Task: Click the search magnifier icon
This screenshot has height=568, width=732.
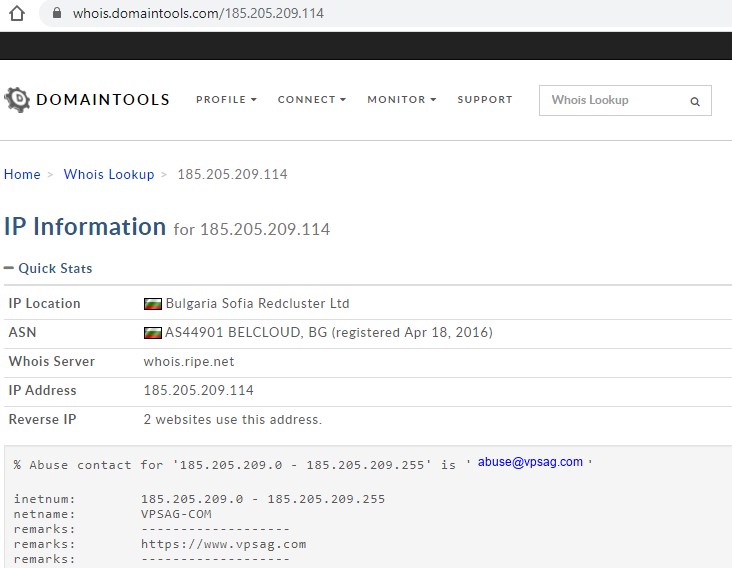Action: pyautogui.click(x=695, y=101)
